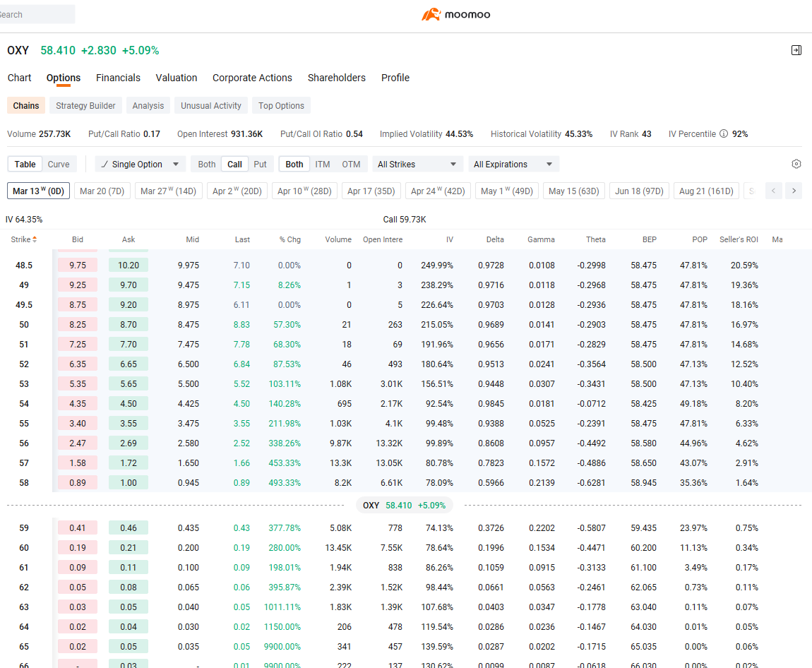Click the moomoo logo icon

coord(431,15)
